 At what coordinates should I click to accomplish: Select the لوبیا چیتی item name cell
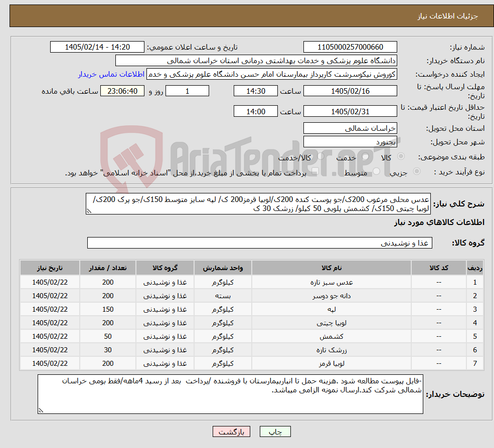tap(332, 323)
